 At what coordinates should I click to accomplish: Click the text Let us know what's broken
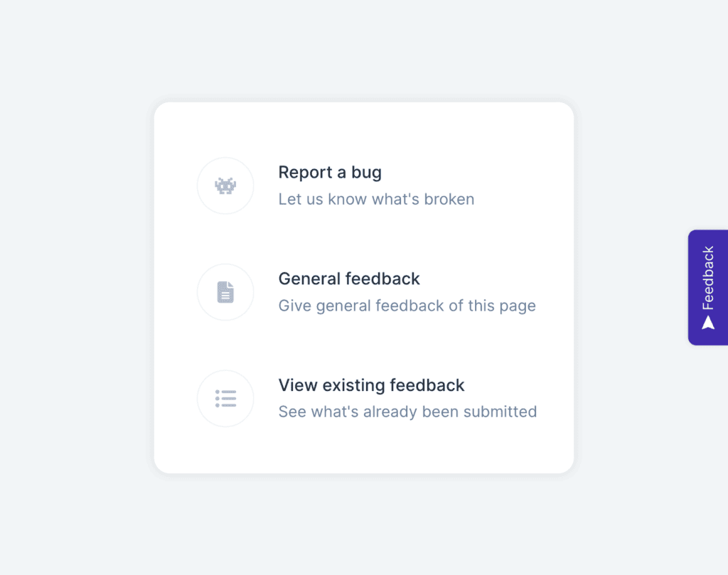(375, 199)
